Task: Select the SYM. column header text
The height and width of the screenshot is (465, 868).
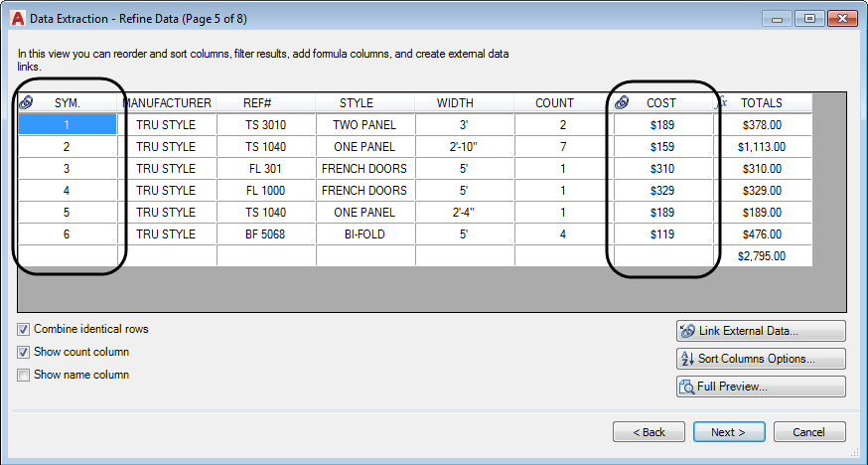Action: (68, 103)
